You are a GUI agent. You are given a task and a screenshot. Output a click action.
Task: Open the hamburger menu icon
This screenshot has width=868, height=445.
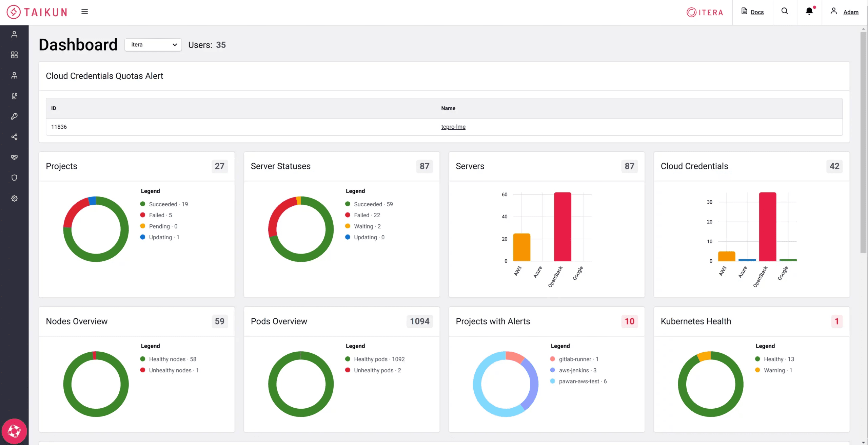(84, 12)
